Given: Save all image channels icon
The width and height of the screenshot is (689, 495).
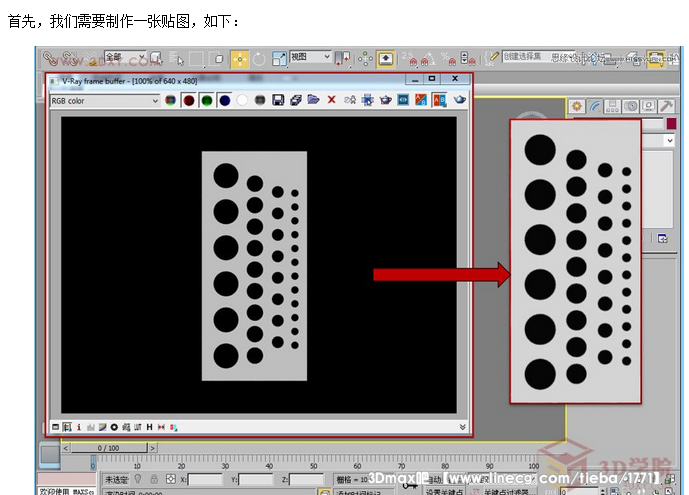Looking at the screenshot, I should 296,100.
